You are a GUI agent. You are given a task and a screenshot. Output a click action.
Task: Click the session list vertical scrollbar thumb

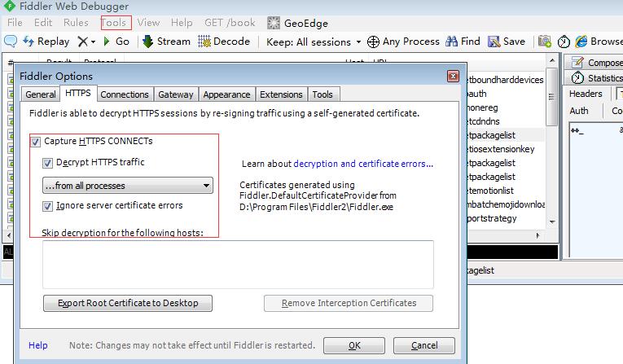tap(551, 97)
